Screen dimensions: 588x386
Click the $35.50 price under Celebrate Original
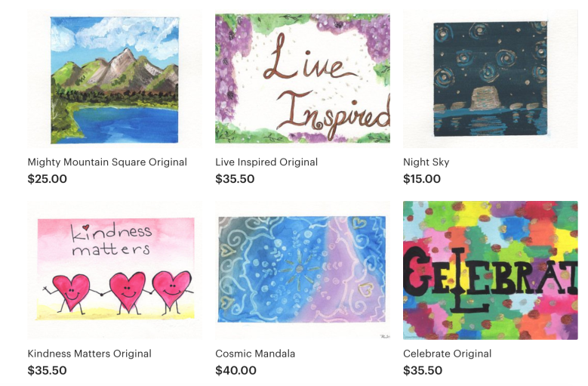[423, 371]
